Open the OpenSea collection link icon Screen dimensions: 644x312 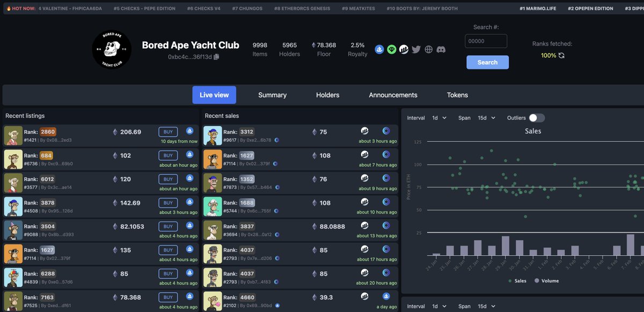point(379,49)
